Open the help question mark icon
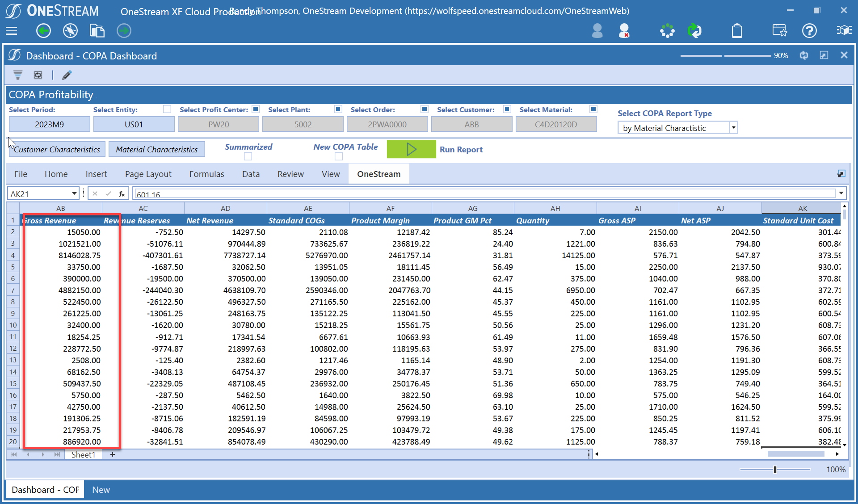Viewport: 858px width, 504px height. 809,31
